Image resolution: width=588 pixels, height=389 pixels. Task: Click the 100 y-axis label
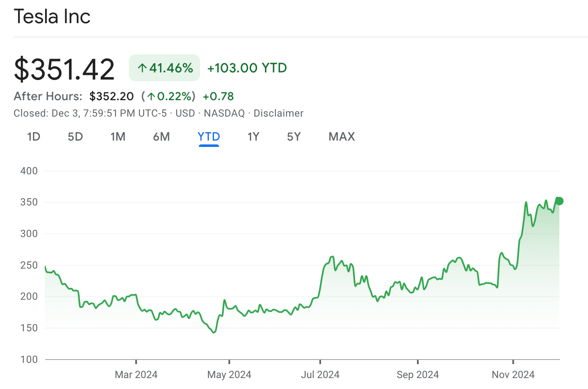pyautogui.click(x=29, y=360)
